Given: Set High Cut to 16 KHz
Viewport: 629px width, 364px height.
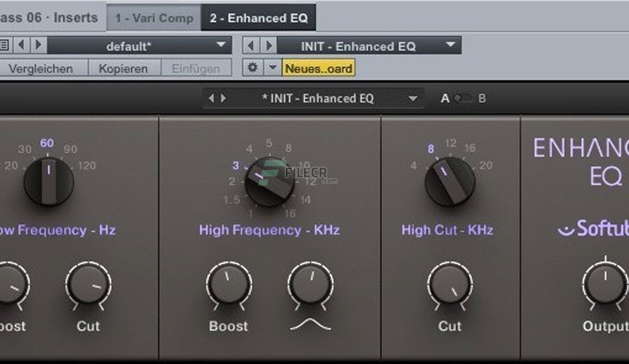Looking at the screenshot, I should [x=470, y=148].
